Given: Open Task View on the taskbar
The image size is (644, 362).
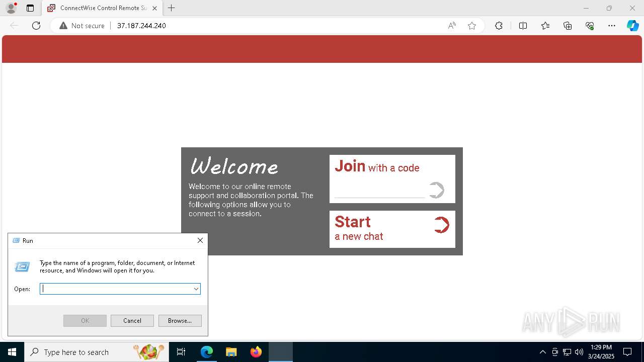Looking at the screenshot, I should (181, 352).
